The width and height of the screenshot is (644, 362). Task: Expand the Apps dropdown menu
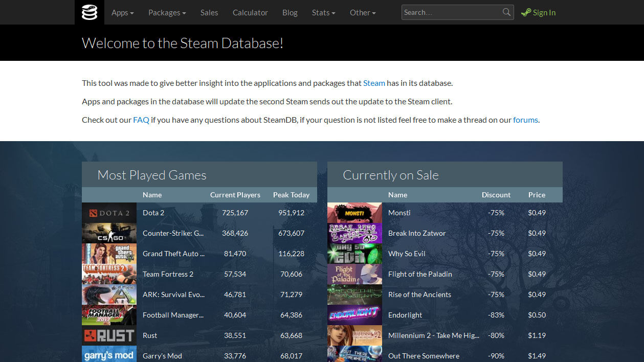[x=123, y=12]
